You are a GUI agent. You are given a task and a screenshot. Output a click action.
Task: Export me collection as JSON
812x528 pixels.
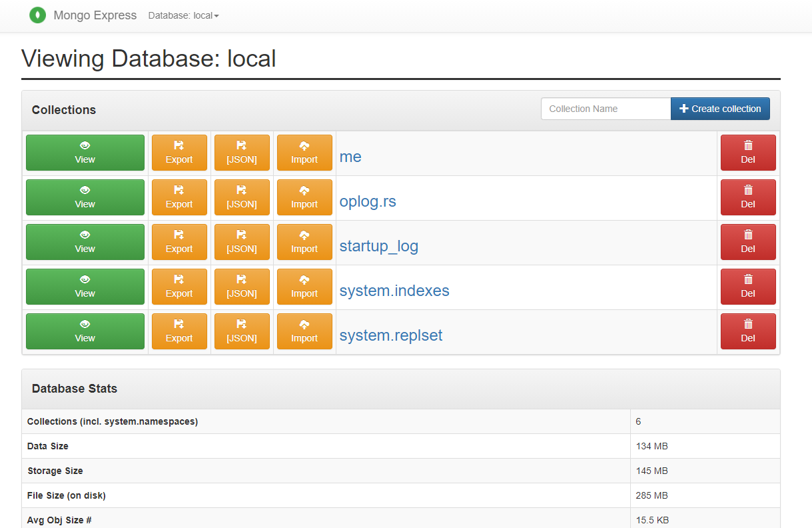[242, 153]
